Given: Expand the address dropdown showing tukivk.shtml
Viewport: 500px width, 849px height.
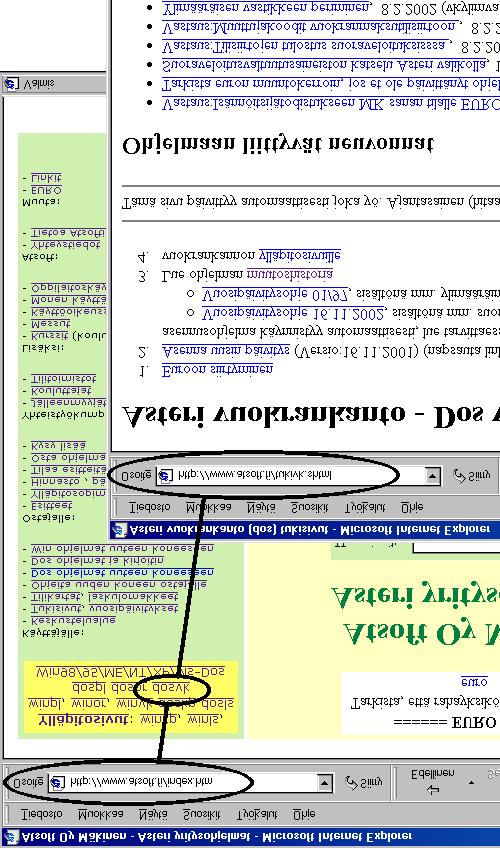Looking at the screenshot, I should [x=433, y=476].
